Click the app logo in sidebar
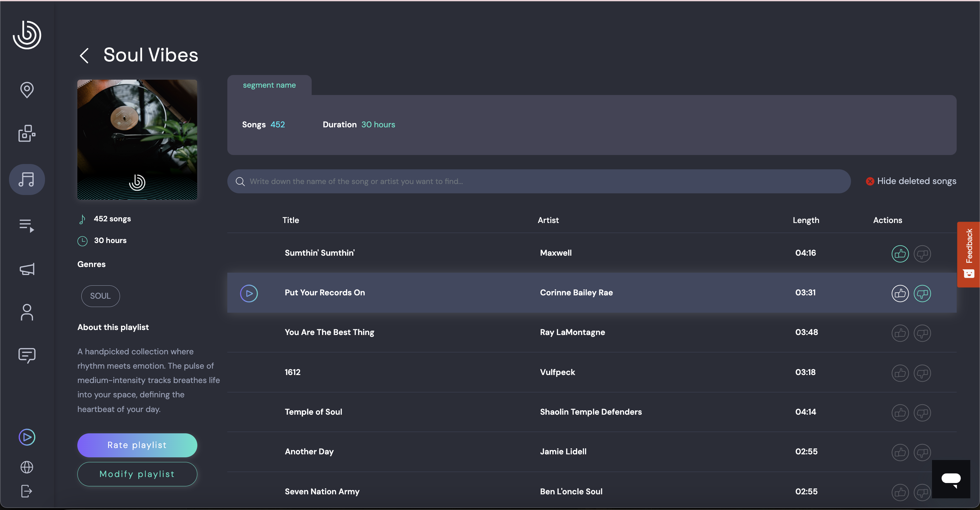The image size is (980, 510). (27, 35)
